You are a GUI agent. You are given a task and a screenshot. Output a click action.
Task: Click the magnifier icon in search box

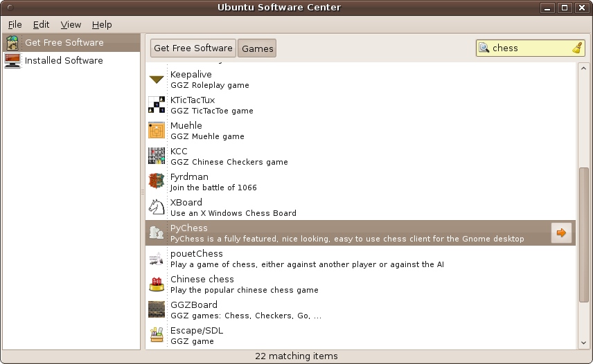click(484, 48)
